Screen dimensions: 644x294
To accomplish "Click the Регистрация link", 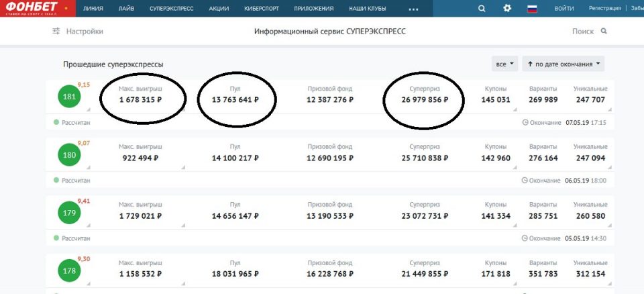I will coord(605,9).
